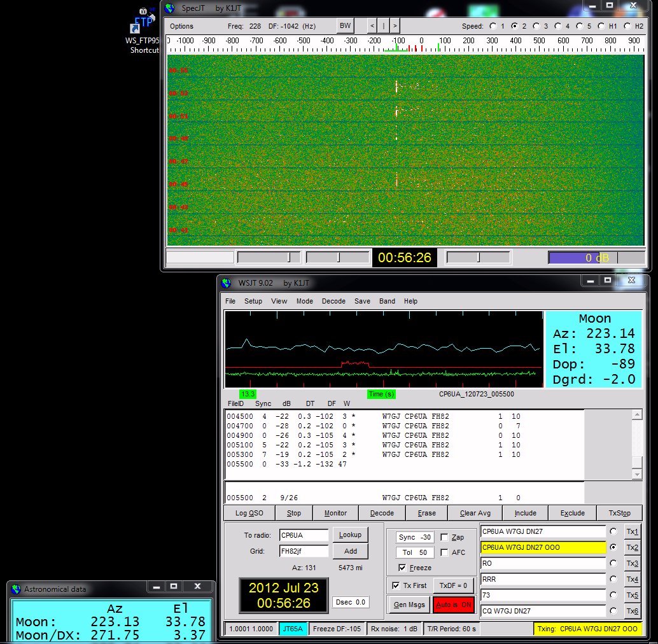Open the Decode menu
Image resolution: width=658 pixels, height=644 pixels.
pos(333,301)
